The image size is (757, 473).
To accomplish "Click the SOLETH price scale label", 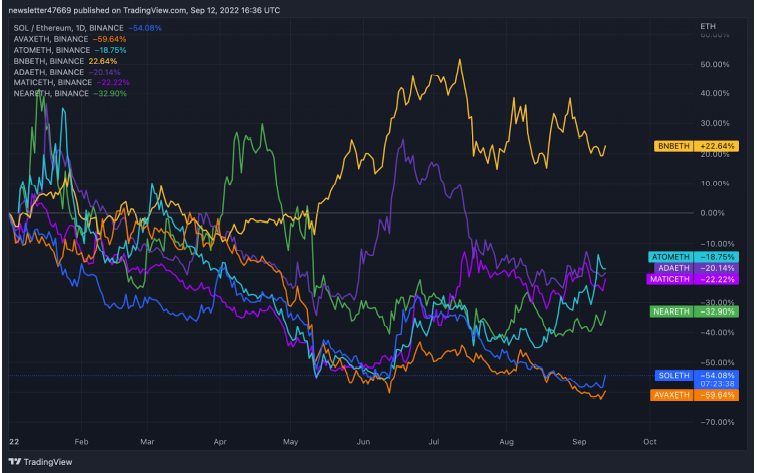I will [x=674, y=376].
